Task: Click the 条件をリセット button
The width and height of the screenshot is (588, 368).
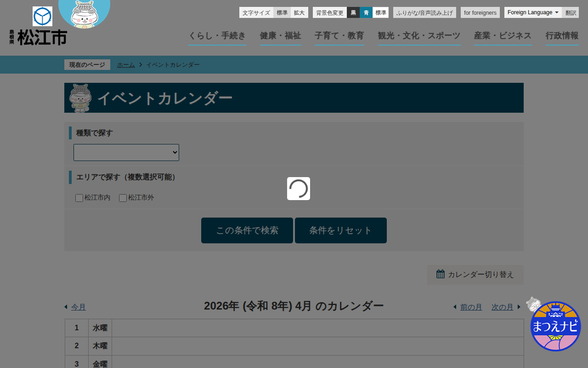Action: point(341,230)
